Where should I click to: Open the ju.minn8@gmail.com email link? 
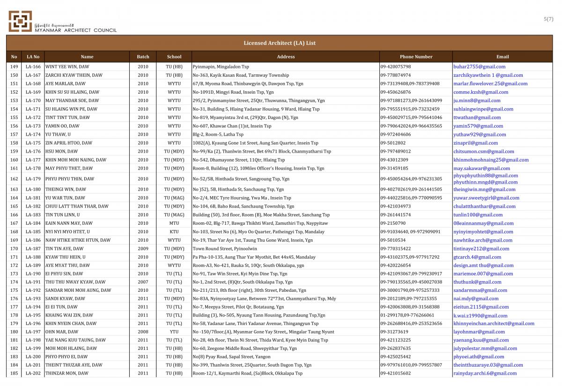(x=477, y=100)
